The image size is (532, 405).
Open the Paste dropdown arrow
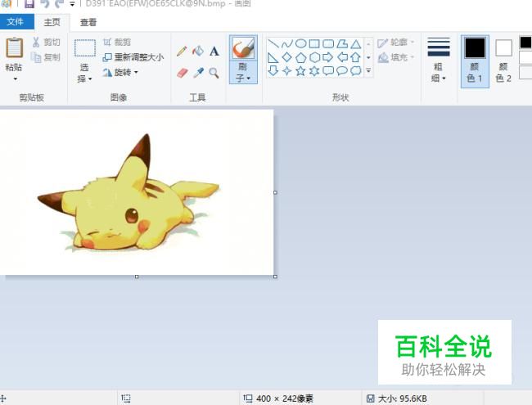(15, 79)
